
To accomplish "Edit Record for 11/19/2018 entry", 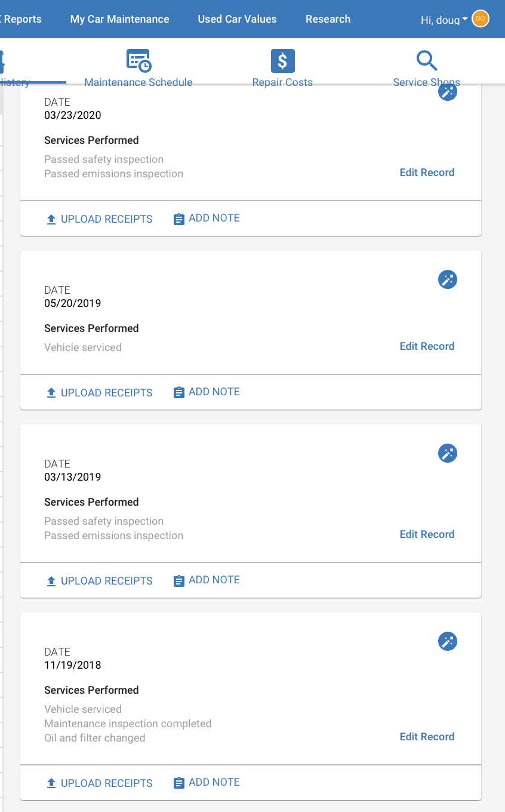I will pyautogui.click(x=427, y=737).
